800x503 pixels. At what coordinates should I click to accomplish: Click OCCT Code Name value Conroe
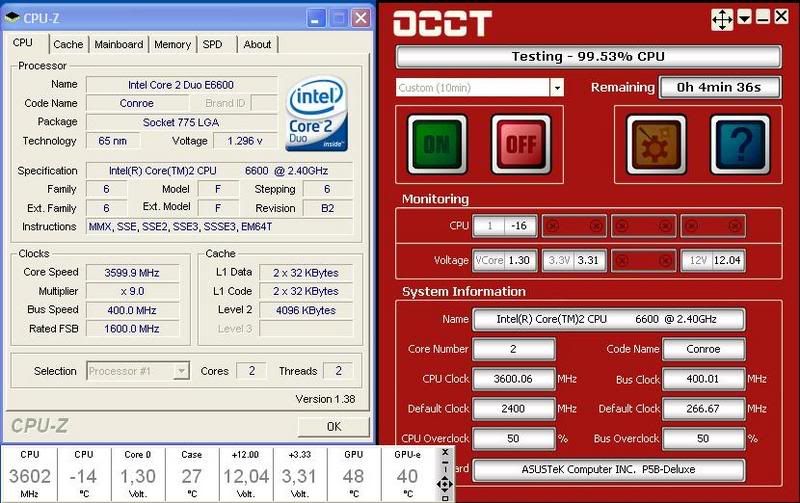[703, 349]
